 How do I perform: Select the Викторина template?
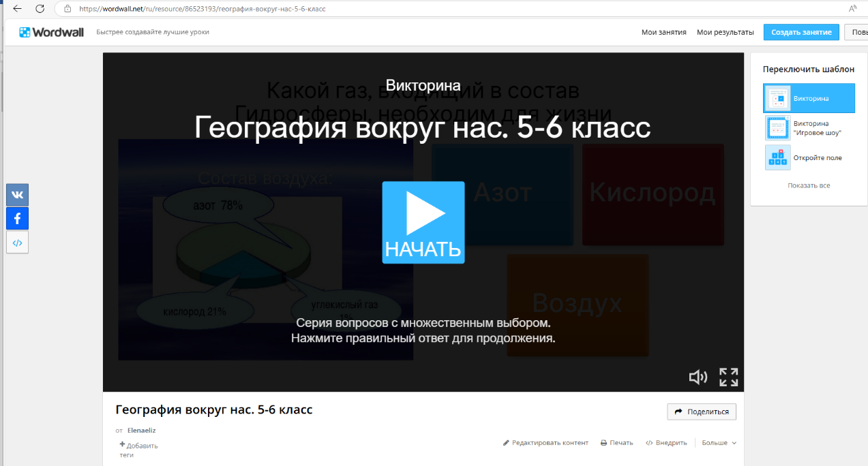[809, 98]
